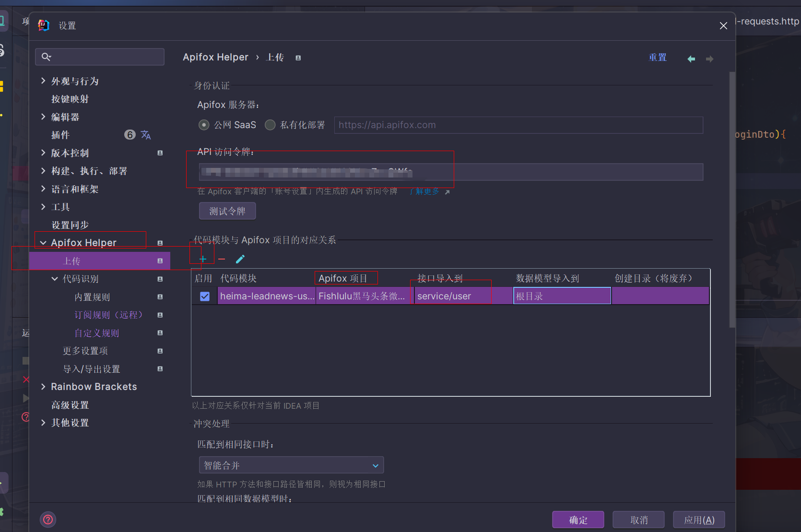Click the API access token field
The image size is (801, 532).
(451, 172)
